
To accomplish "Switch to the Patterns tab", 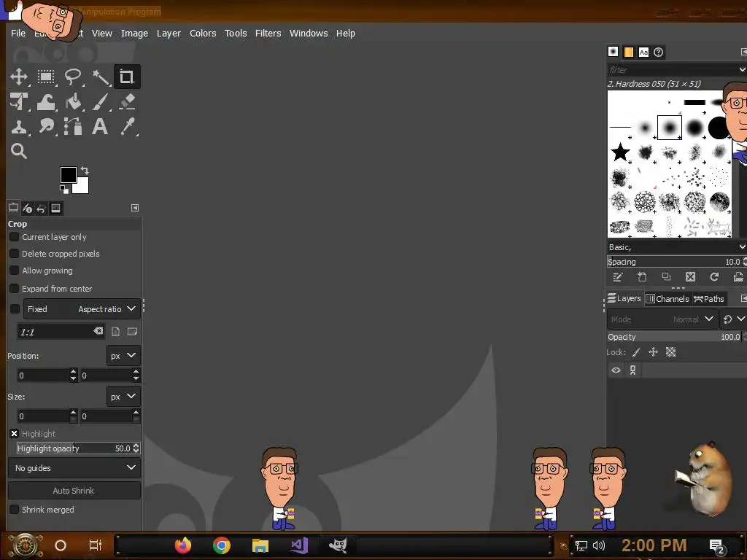I will coord(628,52).
